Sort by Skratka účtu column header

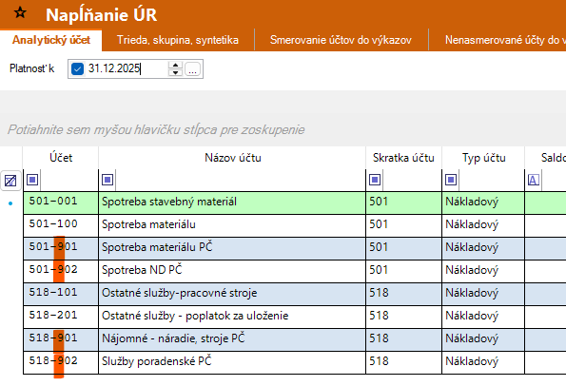pos(404,158)
